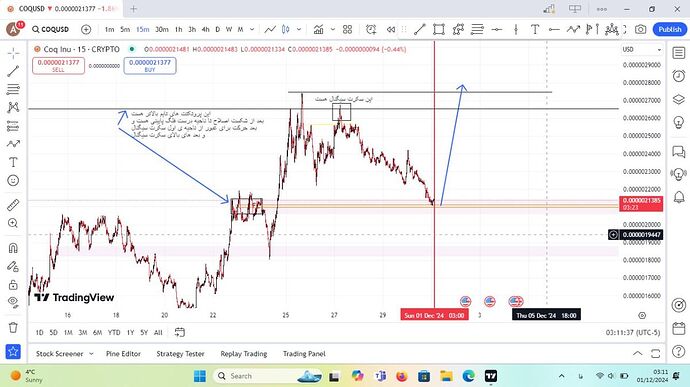This screenshot has height=387, width=690.
Task: Expand the timeframe interval dropdown
Action: [x=252, y=29]
